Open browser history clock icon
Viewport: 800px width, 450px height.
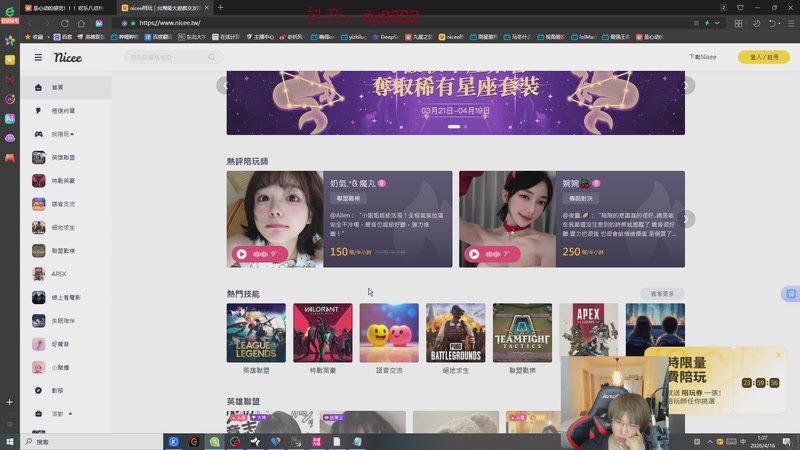pos(756,23)
